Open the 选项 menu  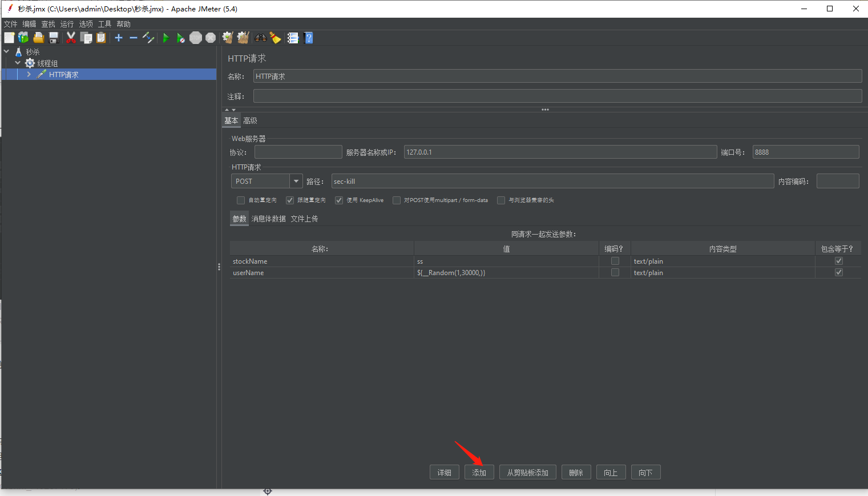(86, 24)
